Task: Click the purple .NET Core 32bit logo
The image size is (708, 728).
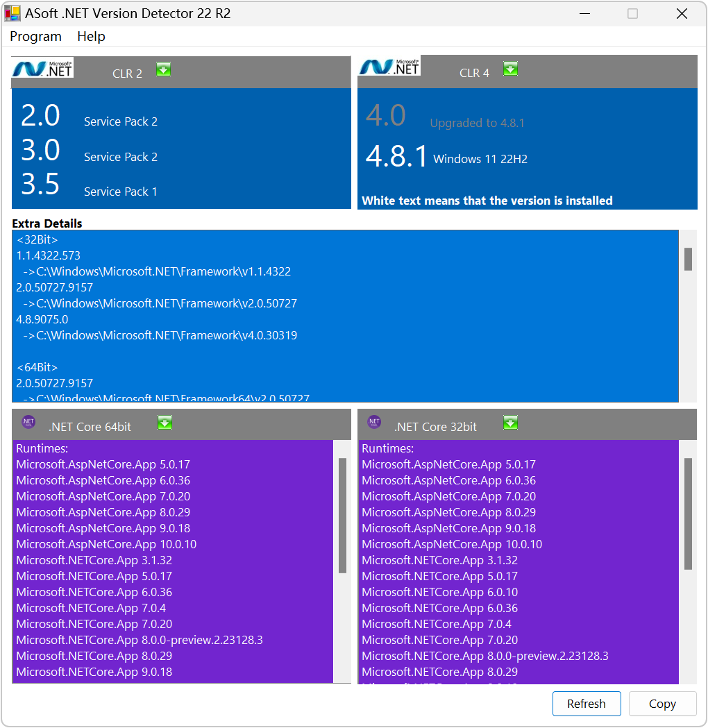Action: coord(374,422)
